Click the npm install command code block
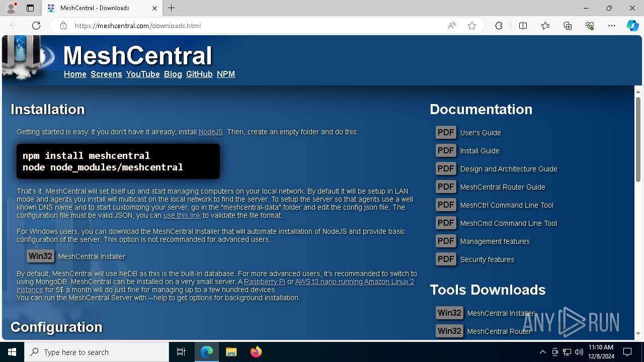Image resolution: width=644 pixels, height=362 pixels. click(118, 161)
